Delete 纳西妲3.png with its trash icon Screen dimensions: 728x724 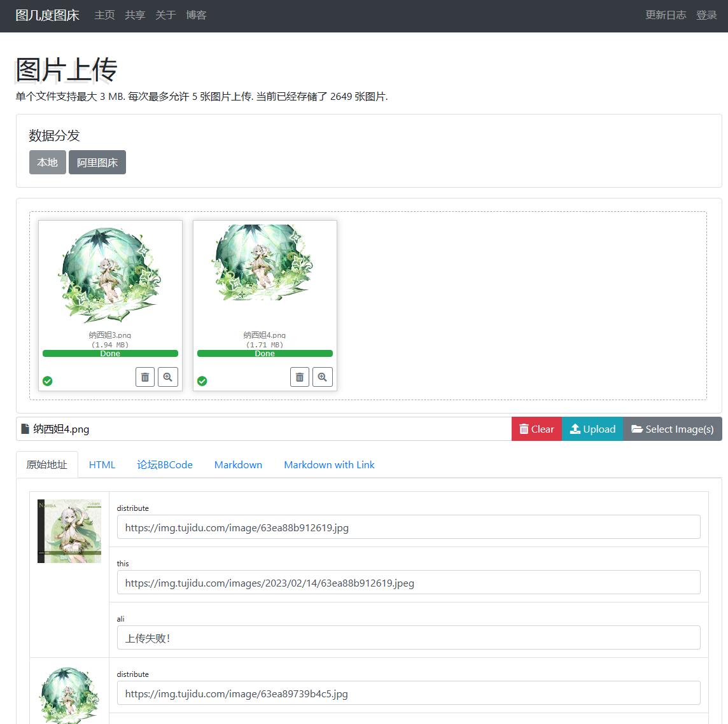pyautogui.click(x=145, y=377)
